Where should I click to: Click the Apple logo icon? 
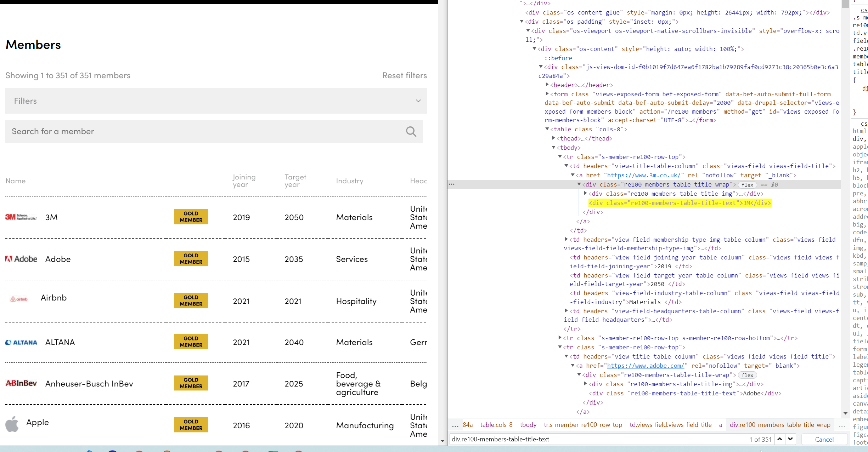[12, 424]
